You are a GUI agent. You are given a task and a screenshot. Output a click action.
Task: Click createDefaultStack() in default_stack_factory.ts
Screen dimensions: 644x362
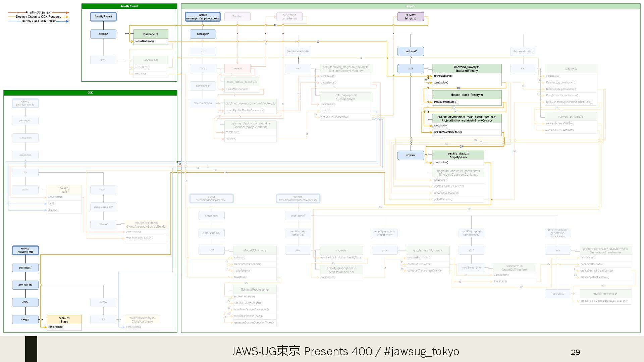(445, 102)
